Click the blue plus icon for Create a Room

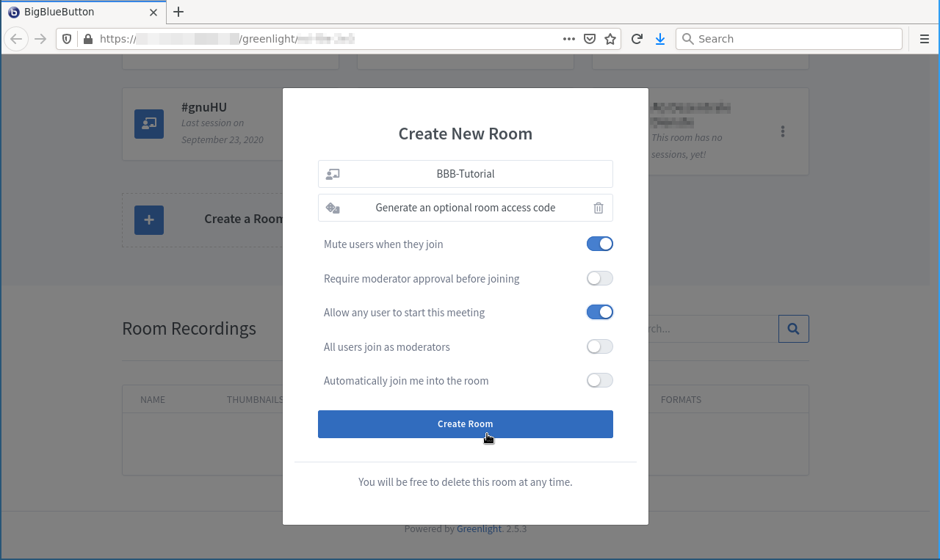pos(149,220)
